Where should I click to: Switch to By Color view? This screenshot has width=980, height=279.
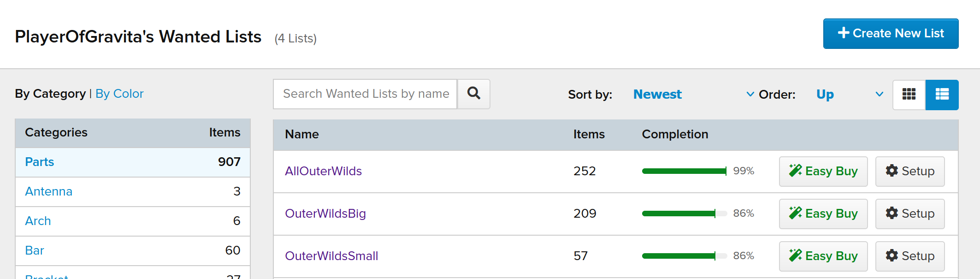[119, 94]
